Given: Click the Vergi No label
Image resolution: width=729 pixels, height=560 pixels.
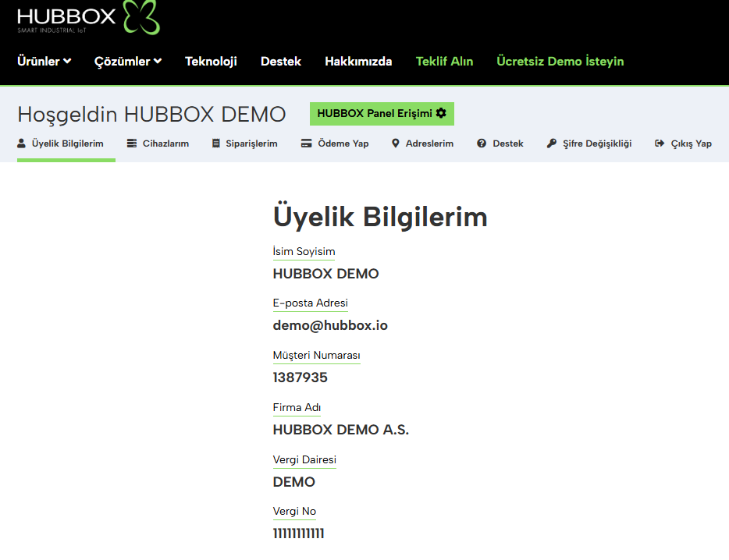Looking at the screenshot, I should (294, 511).
